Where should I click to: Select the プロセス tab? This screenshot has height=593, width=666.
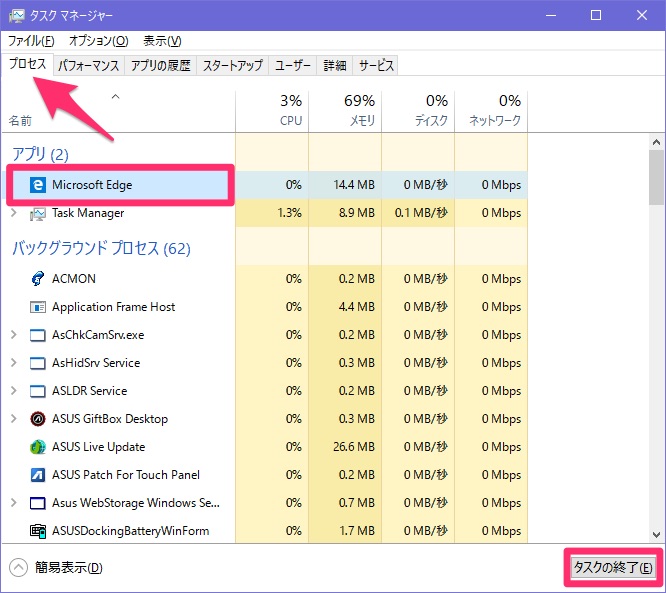coord(28,64)
